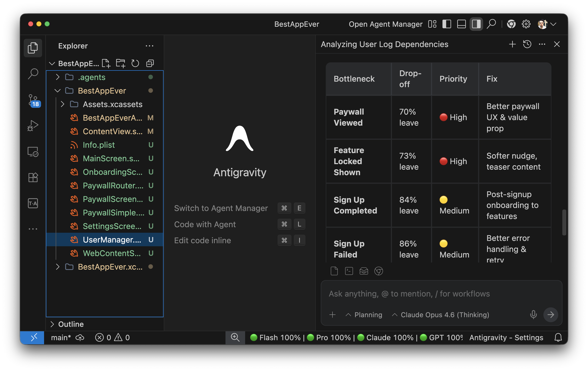Open the Remote Explorer icon
Viewport: 588px width, 371px height.
pos(33,152)
